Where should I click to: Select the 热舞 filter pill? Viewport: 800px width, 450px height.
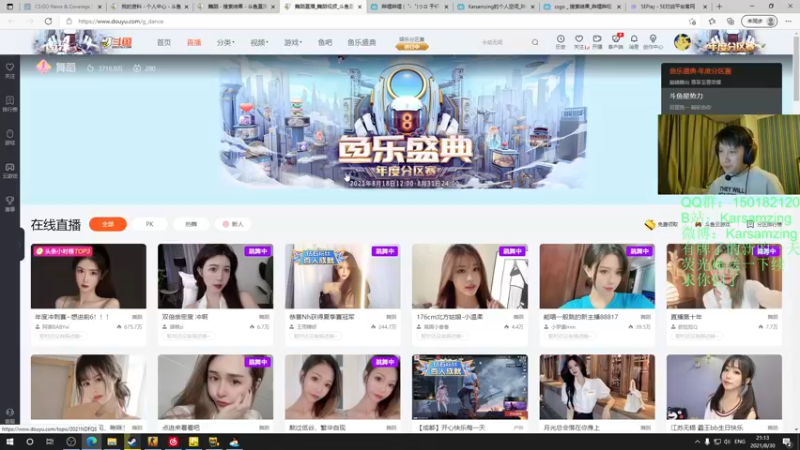pyautogui.click(x=191, y=224)
